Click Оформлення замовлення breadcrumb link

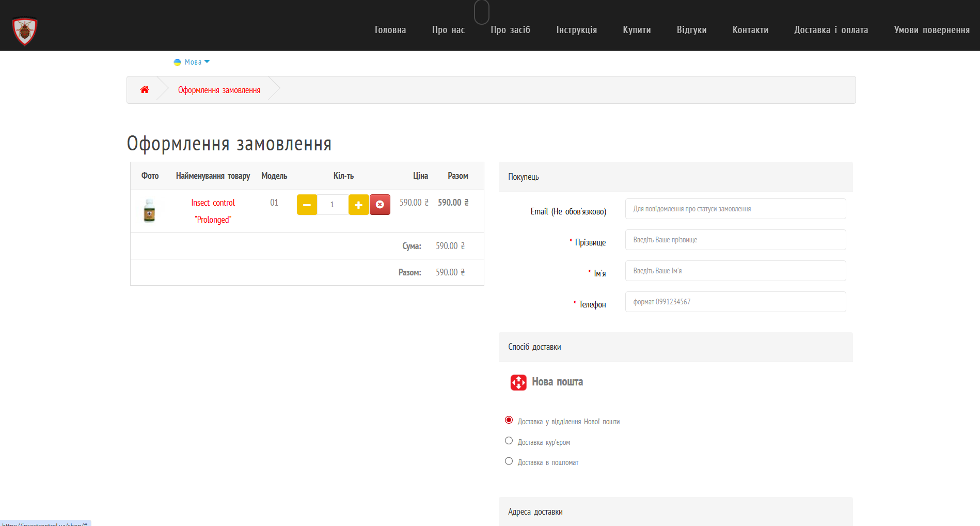(x=219, y=90)
